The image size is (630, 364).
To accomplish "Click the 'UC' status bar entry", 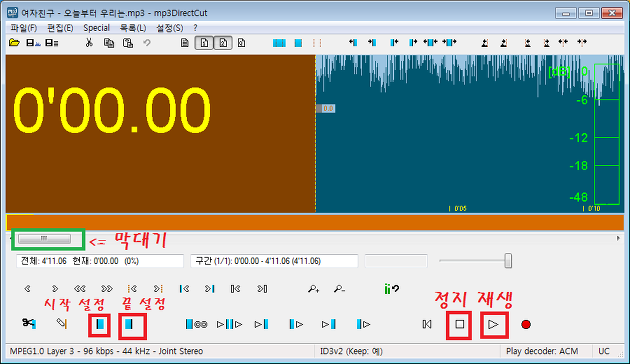I will 604,351.
